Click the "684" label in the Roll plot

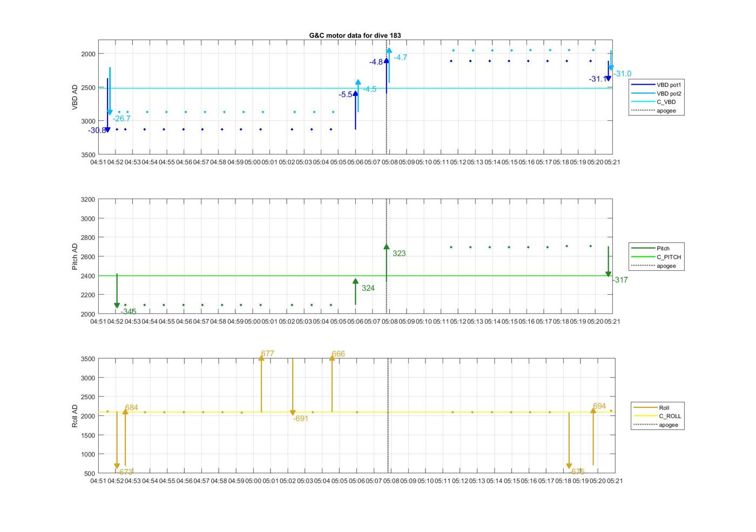tap(131, 407)
